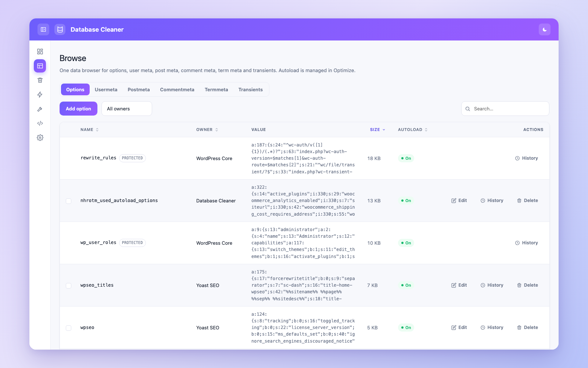Click the PROTECTED badge beside rewrite_rules
This screenshot has width=588, height=368.
coord(132,158)
